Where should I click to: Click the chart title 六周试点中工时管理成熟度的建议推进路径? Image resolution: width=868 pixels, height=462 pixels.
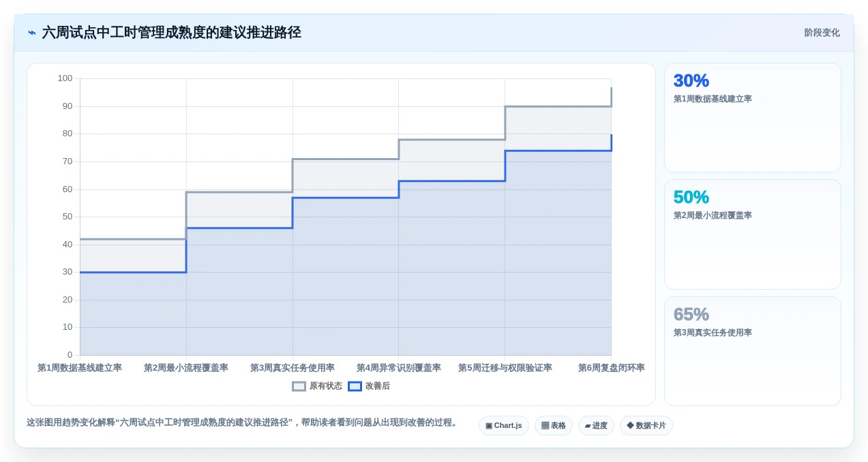(171, 33)
